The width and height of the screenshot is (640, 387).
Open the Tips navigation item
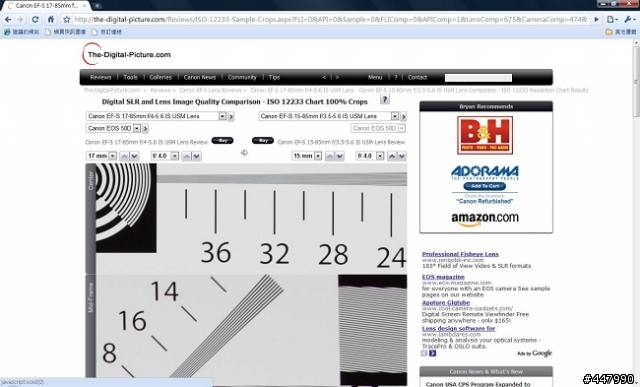click(274, 77)
